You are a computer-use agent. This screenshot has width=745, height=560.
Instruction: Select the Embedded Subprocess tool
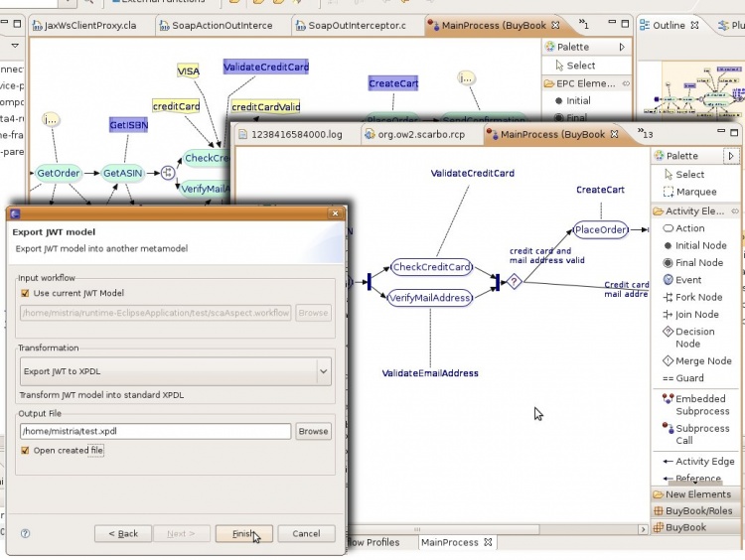pyautogui.click(x=701, y=404)
